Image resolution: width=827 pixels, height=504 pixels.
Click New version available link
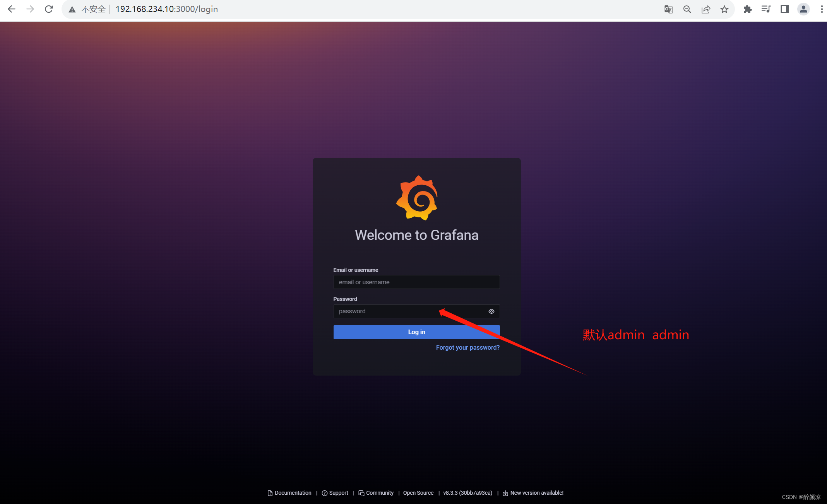[x=533, y=493]
